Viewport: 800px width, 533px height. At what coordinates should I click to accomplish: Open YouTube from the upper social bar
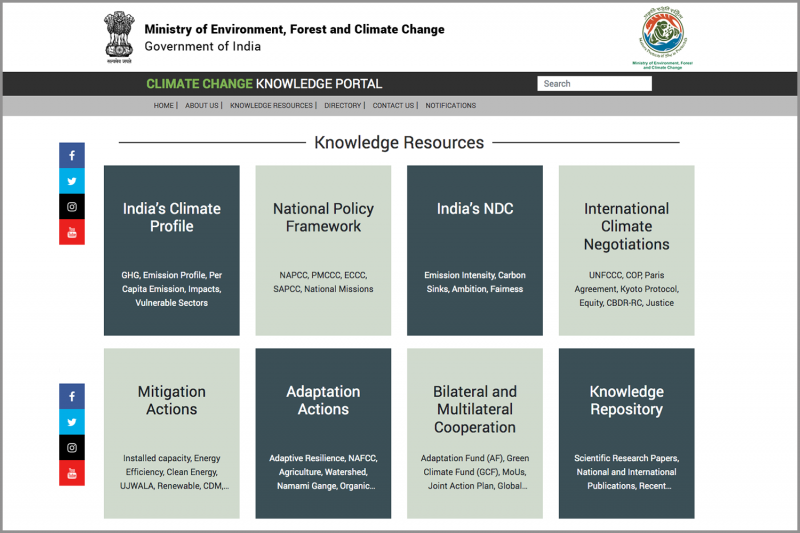click(x=72, y=232)
